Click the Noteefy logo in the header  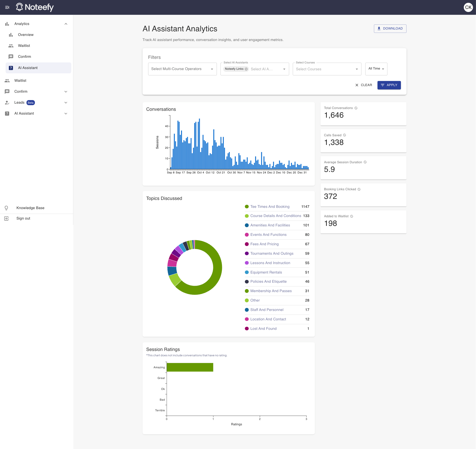coord(35,7)
